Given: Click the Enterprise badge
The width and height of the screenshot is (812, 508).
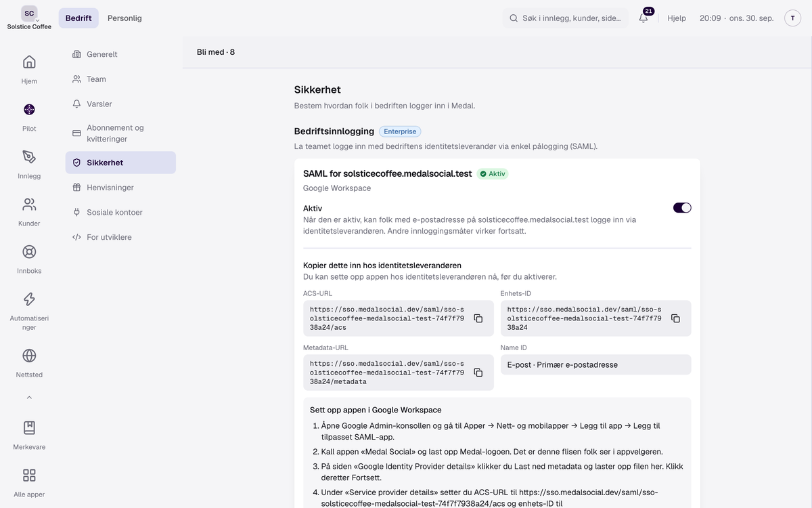Looking at the screenshot, I should pyautogui.click(x=400, y=131).
